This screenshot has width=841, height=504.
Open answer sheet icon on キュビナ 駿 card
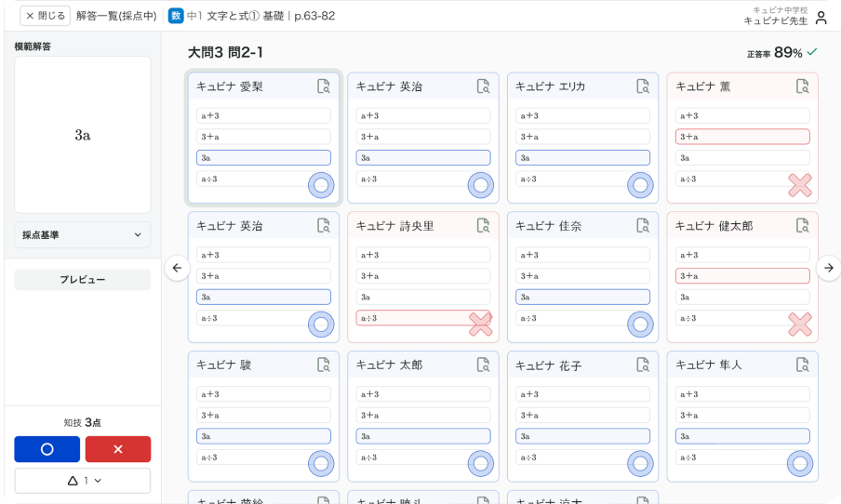point(324,365)
